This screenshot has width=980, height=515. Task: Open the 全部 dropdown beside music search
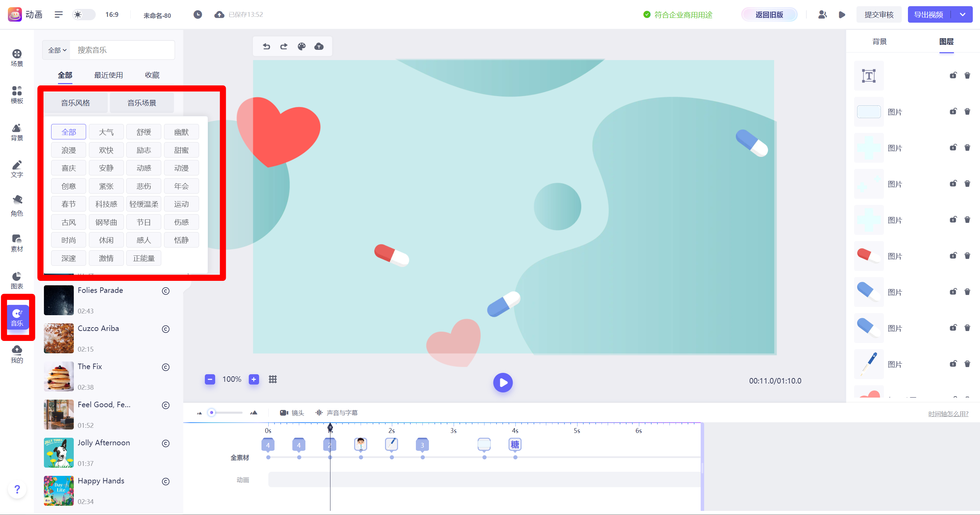click(57, 50)
